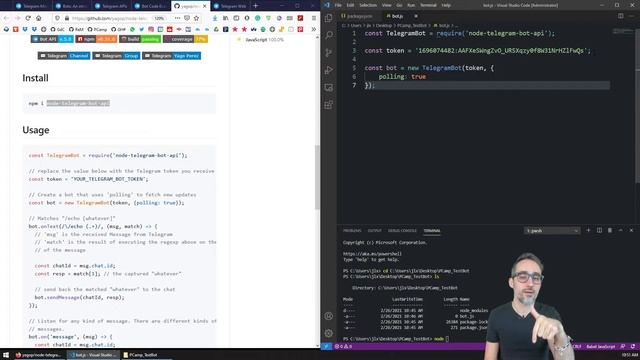Open the Telegram Group badge link
Image resolution: width=640 pixels, height=360 pixels.
coord(116,56)
